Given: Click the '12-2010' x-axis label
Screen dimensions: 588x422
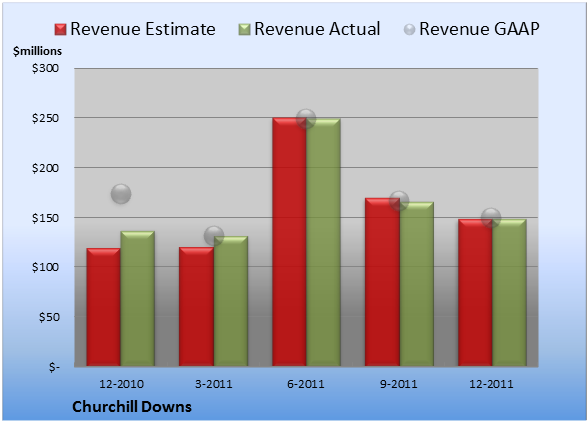Looking at the screenshot, I should point(121,384).
